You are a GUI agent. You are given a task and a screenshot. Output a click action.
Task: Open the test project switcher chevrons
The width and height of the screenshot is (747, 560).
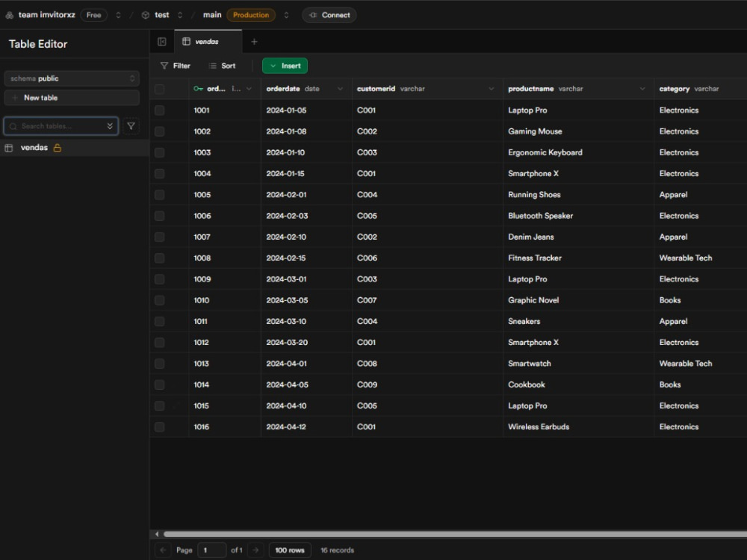(x=180, y=15)
